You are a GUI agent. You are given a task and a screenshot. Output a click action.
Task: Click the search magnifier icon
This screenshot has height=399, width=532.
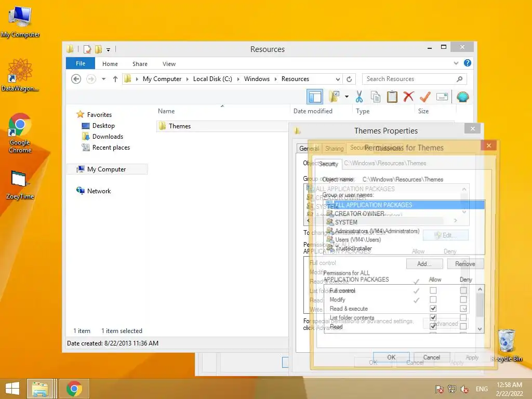coord(459,79)
